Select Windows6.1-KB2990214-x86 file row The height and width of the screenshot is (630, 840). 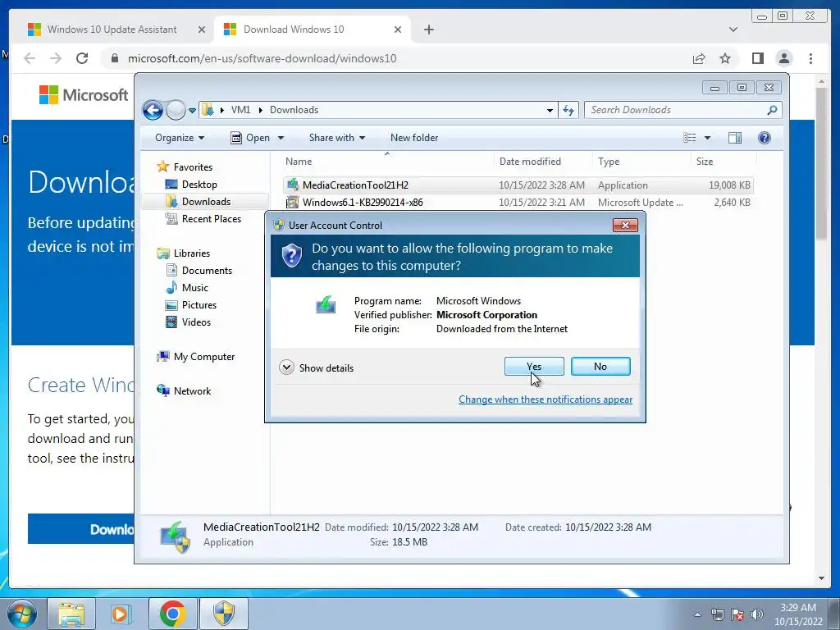(x=518, y=203)
